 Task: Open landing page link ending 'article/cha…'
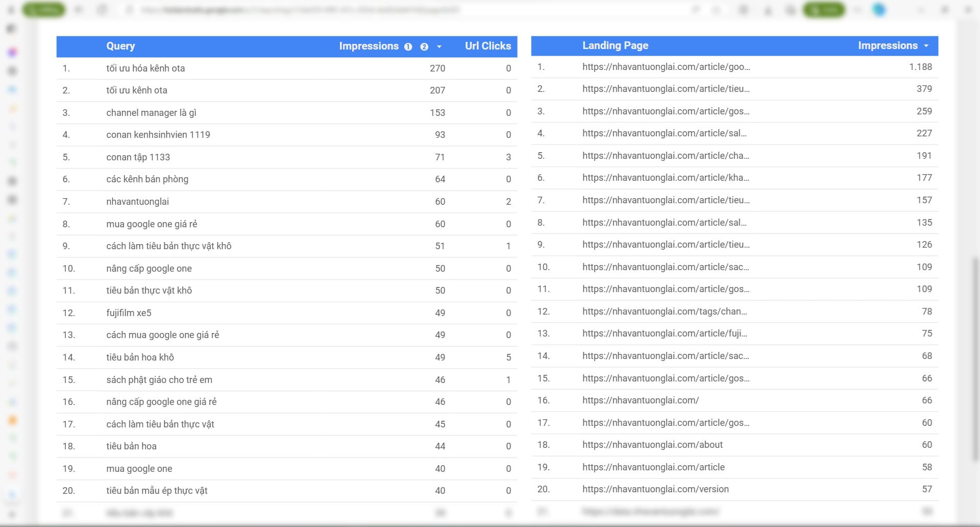coord(666,156)
